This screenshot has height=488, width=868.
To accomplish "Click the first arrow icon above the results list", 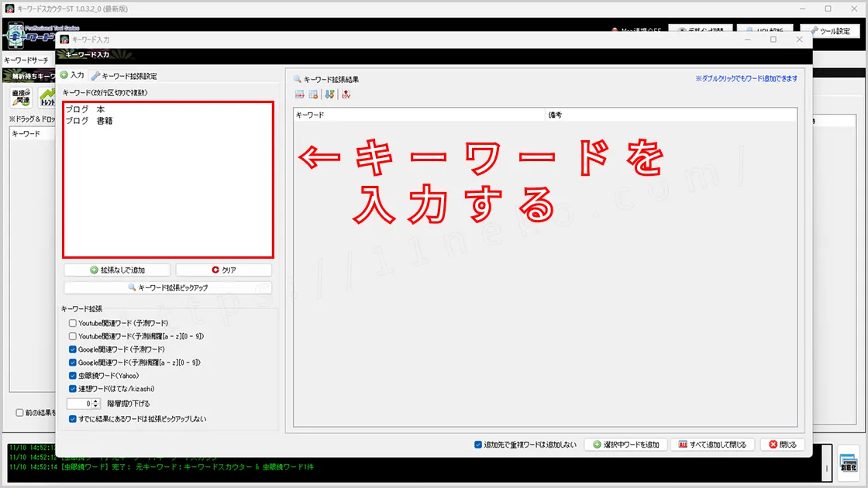I will point(298,93).
